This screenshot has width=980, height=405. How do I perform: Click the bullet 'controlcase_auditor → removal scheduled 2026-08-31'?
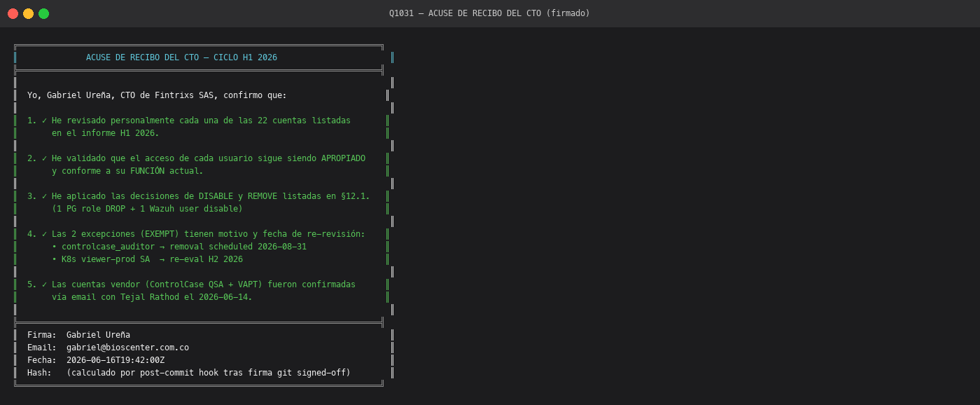(179, 247)
